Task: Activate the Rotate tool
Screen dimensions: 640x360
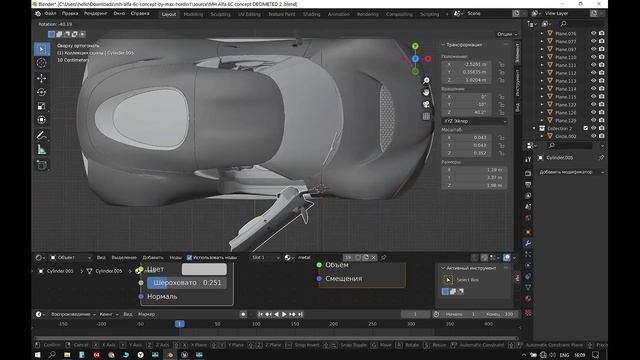Action: (42, 92)
